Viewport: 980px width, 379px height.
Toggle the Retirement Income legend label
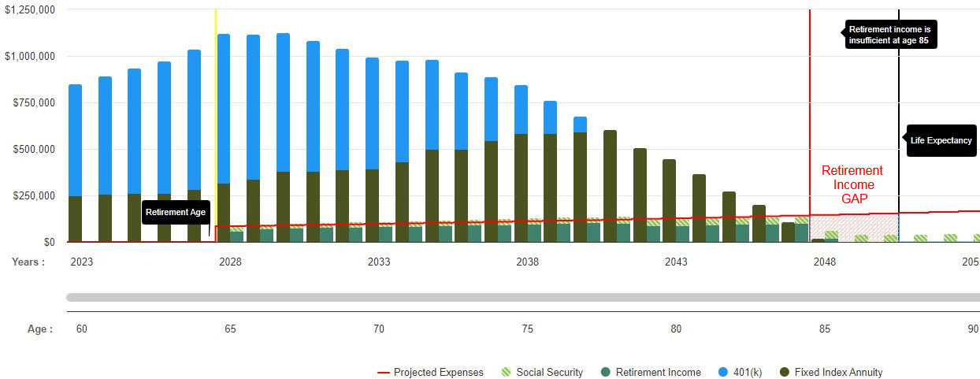pos(658,372)
